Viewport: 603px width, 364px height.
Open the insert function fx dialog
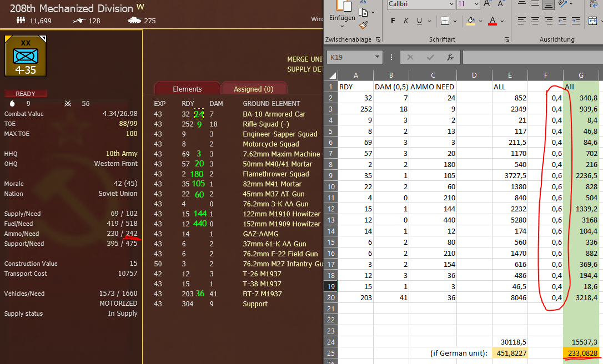pyautogui.click(x=450, y=57)
